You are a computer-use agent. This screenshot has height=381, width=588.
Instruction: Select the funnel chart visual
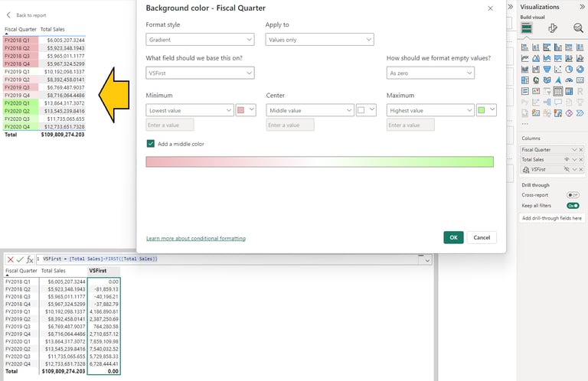pos(547,70)
